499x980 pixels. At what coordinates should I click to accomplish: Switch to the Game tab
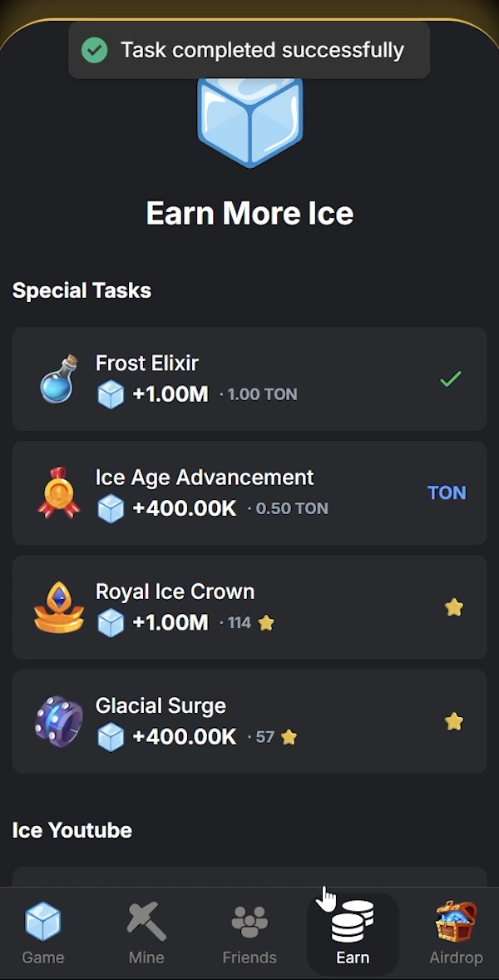pos(43,932)
